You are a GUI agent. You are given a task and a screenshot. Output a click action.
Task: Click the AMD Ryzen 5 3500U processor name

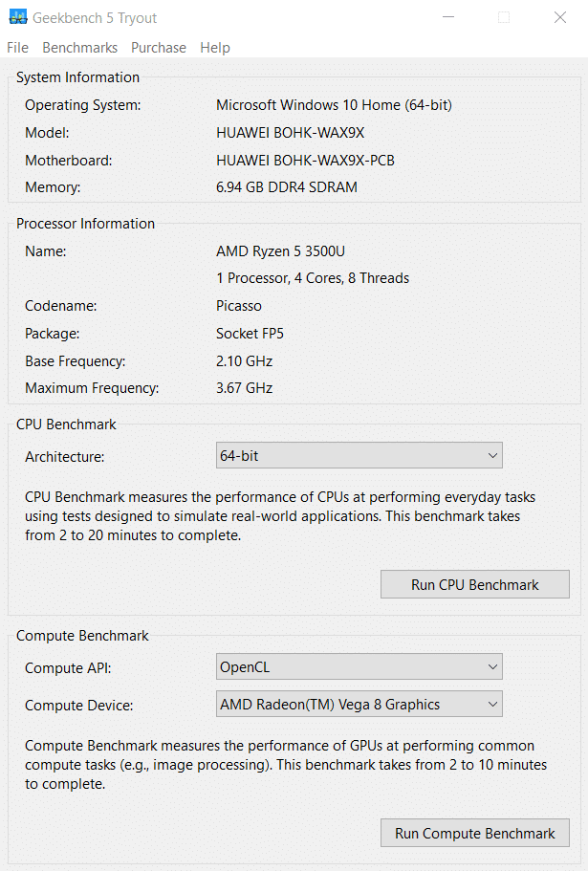(280, 251)
